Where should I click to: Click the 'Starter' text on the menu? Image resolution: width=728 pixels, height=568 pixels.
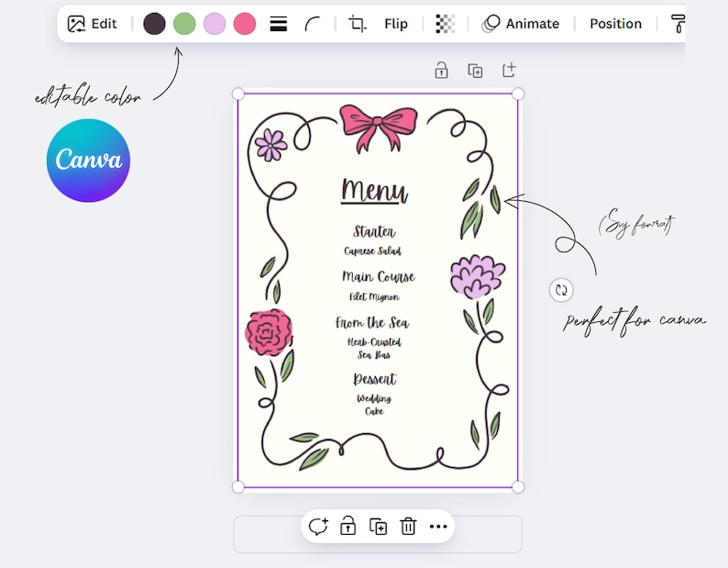[374, 231]
